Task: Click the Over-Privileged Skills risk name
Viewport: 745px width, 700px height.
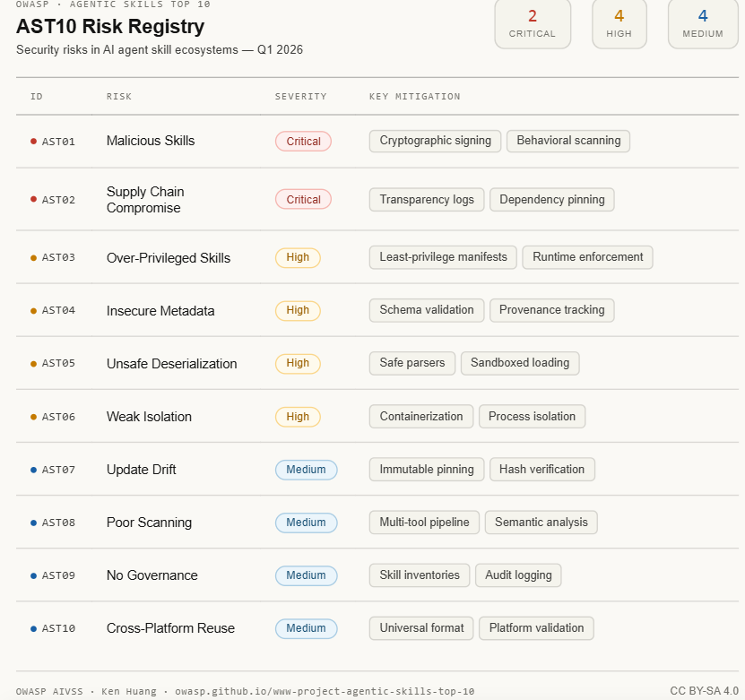Action: pyautogui.click(x=169, y=258)
